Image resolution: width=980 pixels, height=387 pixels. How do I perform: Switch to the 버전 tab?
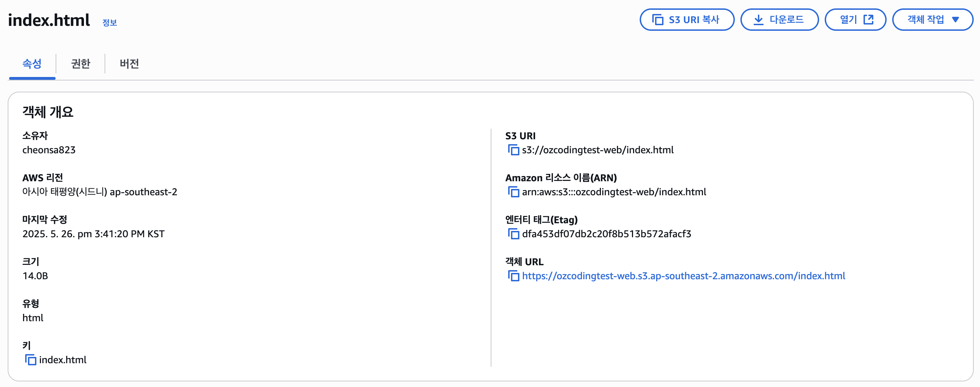tap(129, 64)
